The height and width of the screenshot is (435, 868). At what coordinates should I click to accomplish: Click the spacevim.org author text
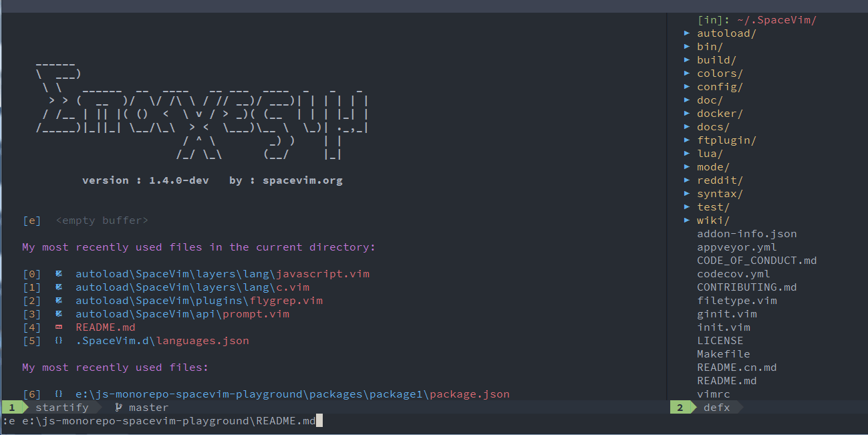click(303, 180)
